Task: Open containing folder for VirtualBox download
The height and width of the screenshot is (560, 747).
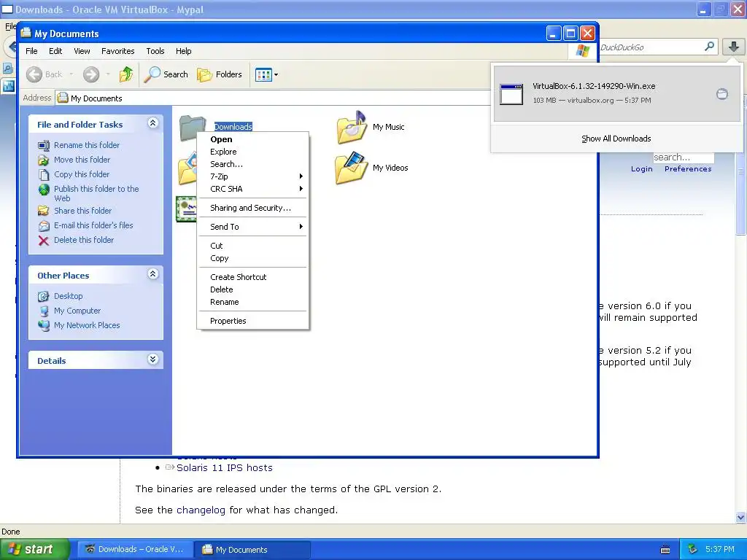Action: point(722,94)
